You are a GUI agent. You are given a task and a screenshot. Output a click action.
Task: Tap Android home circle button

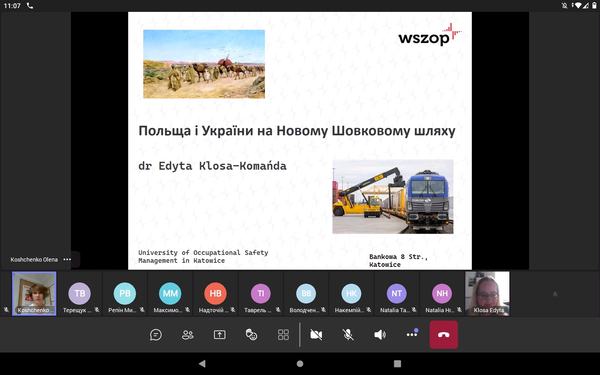coord(300,364)
